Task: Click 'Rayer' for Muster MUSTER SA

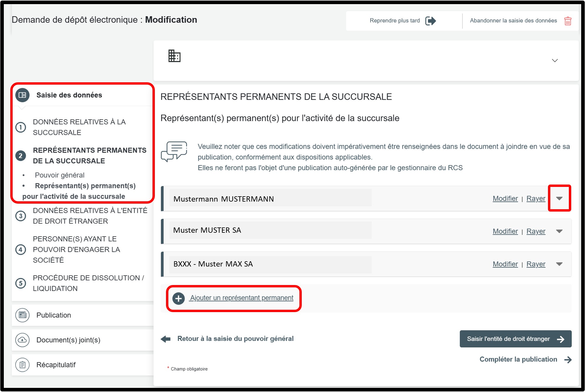Action: 535,232
